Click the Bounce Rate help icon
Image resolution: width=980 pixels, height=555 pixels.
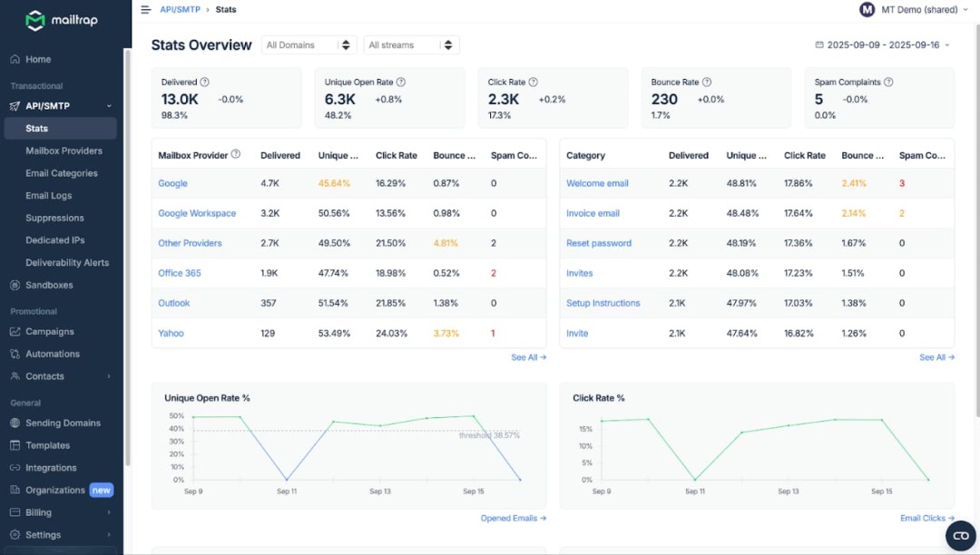[x=706, y=82]
